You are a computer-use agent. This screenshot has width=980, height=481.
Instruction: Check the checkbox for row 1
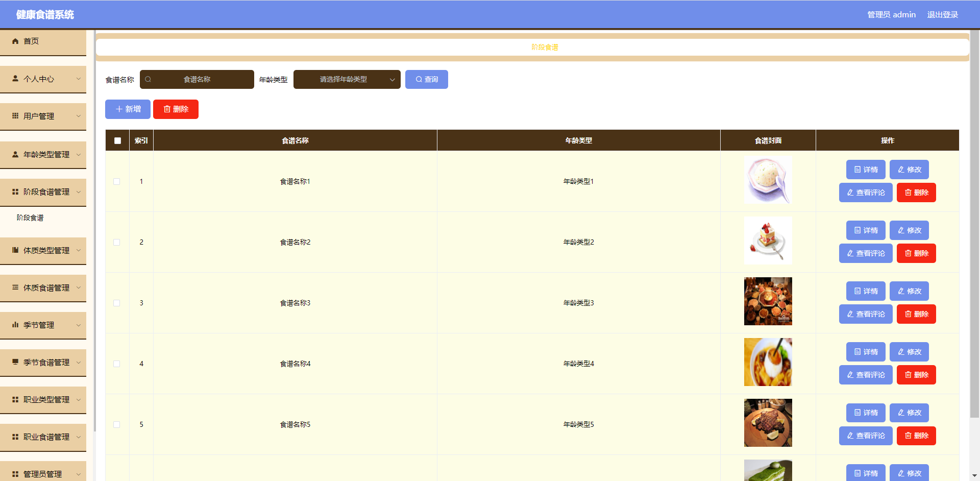tap(117, 181)
